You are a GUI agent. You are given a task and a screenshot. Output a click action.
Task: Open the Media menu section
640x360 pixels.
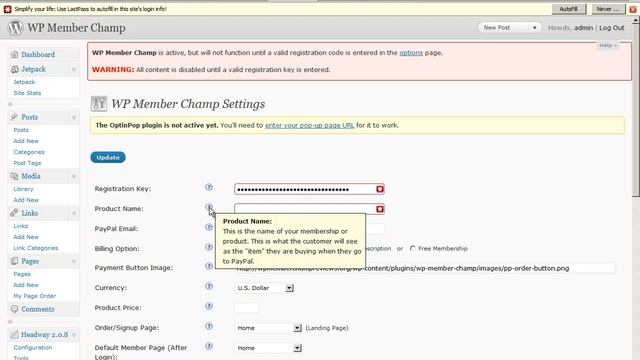pyautogui.click(x=31, y=176)
